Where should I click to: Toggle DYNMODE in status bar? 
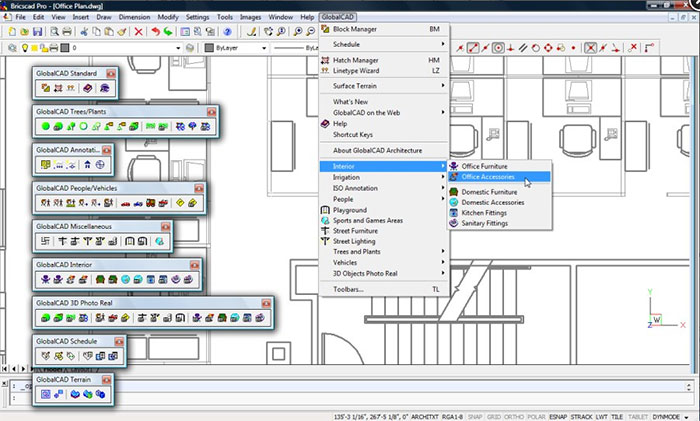pyautogui.click(x=666, y=417)
